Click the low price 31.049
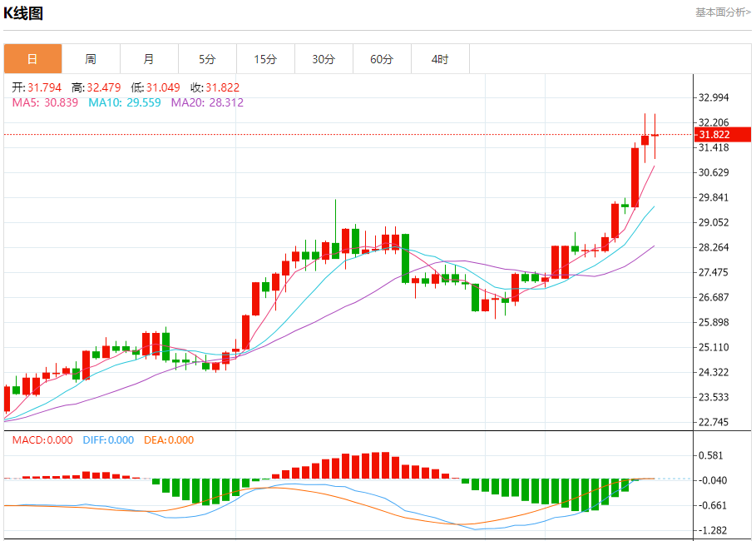The height and width of the screenshot is (541, 756). [163, 87]
